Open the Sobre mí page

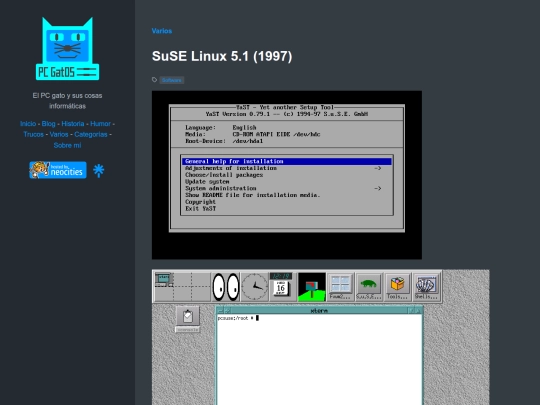pyautogui.click(x=68, y=145)
